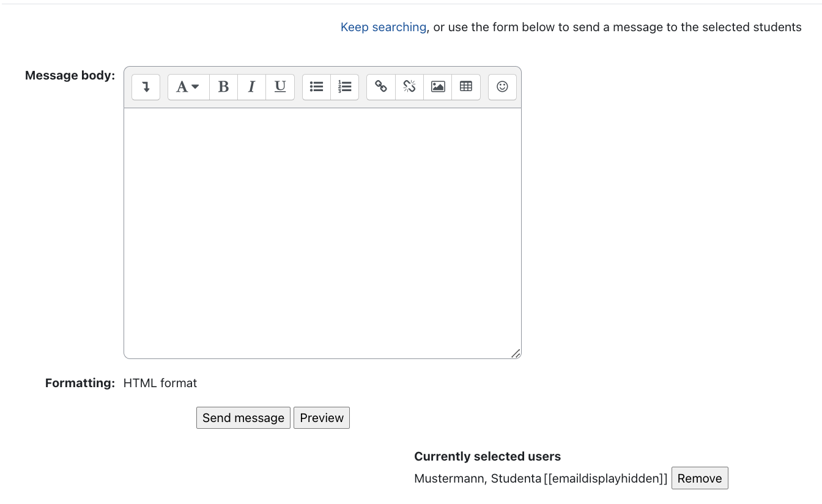This screenshot has height=504, width=822.
Task: Open the emoji picker smiley icon
Action: coord(502,87)
